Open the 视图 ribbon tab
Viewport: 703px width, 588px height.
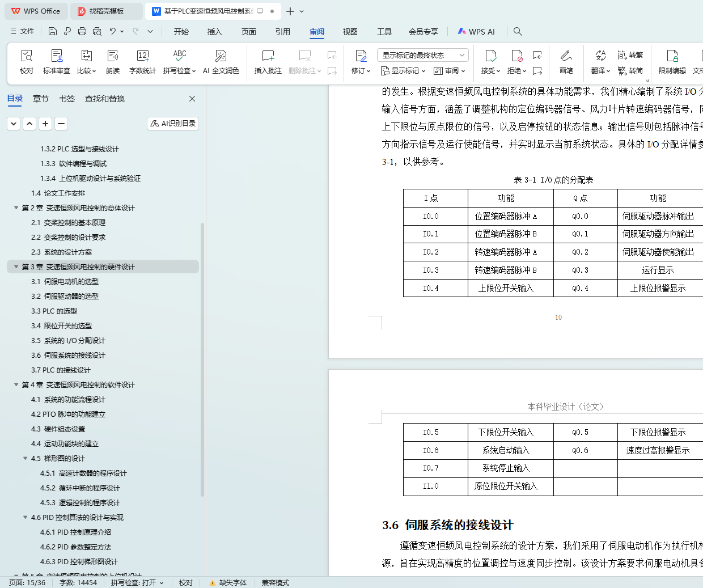coord(350,32)
